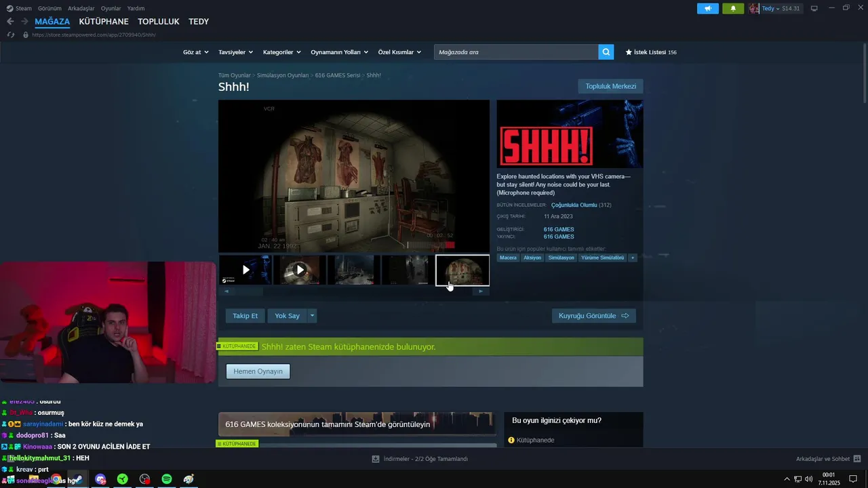Open Paint from the taskbar
The height and width of the screenshot is (488, 868).
189,479
